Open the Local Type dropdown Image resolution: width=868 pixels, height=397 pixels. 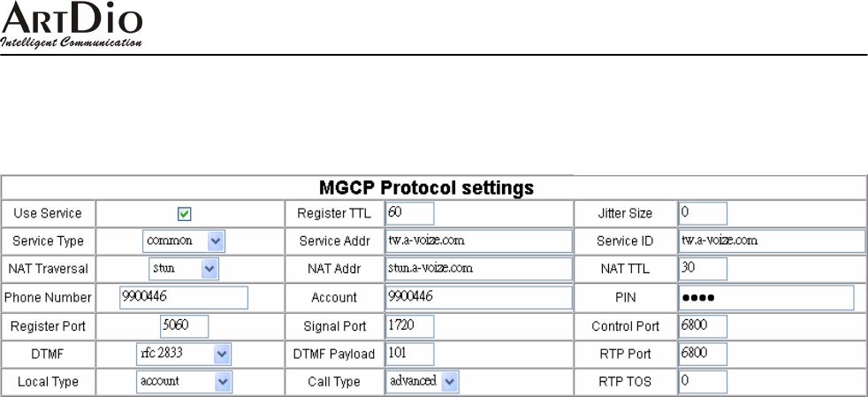point(184,381)
